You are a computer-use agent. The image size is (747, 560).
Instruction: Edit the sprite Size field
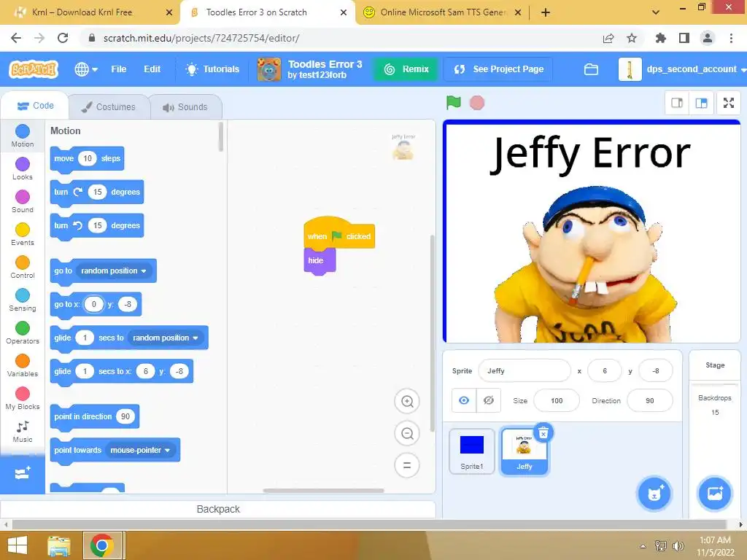pyautogui.click(x=557, y=400)
